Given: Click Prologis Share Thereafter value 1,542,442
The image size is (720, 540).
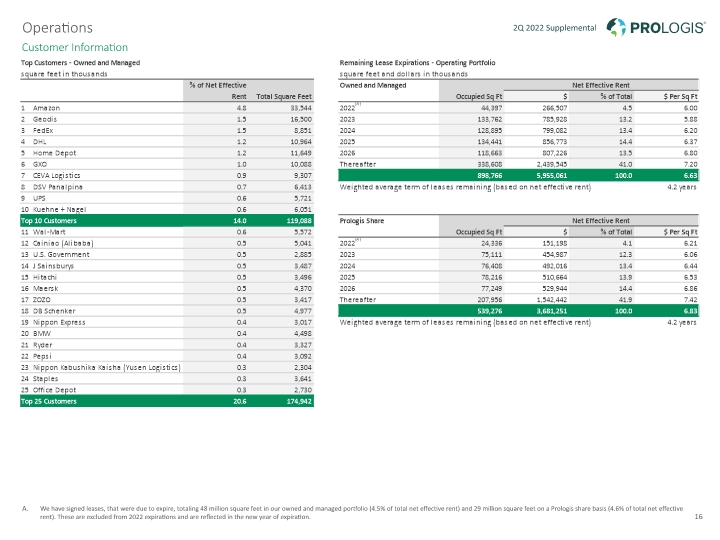Looking at the screenshot, I should pyautogui.click(x=552, y=300).
